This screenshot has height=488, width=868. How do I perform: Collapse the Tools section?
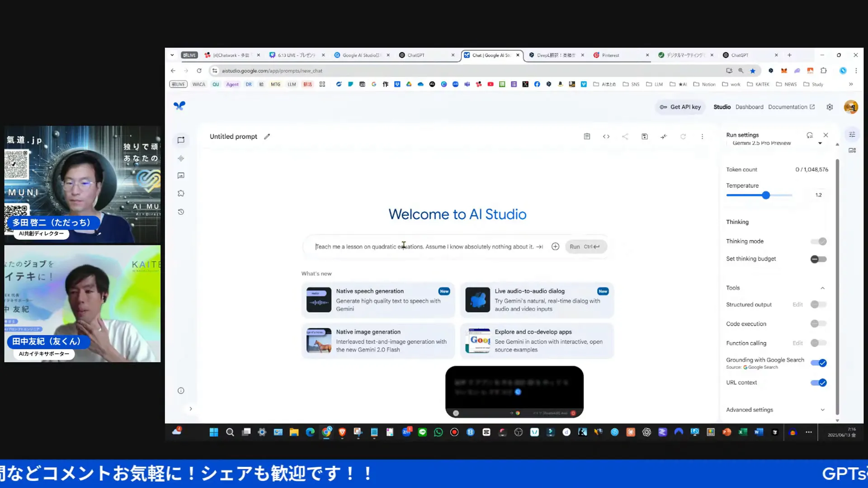pyautogui.click(x=823, y=288)
